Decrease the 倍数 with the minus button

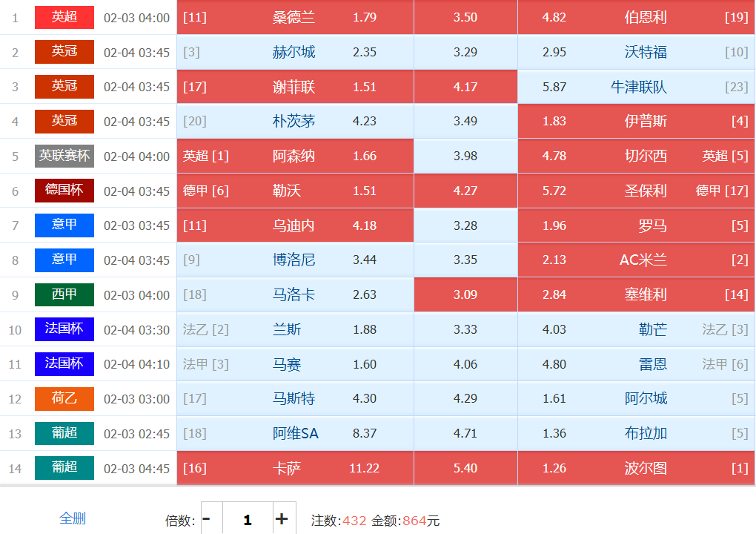[207, 519]
